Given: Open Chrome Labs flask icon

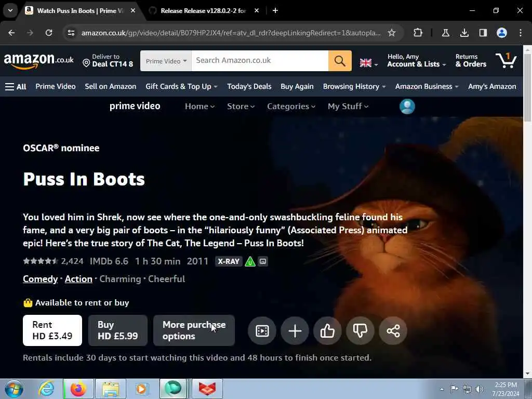Looking at the screenshot, I should [445, 33].
